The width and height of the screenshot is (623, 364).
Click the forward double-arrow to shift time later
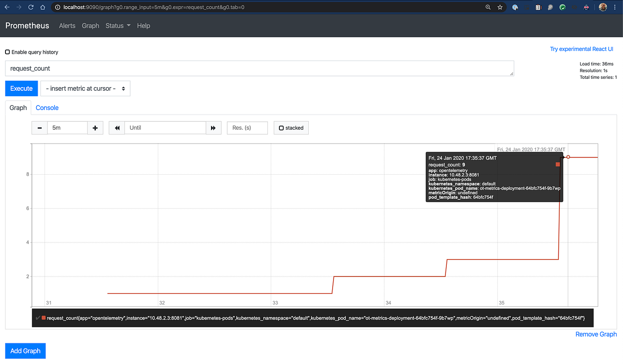tap(213, 128)
